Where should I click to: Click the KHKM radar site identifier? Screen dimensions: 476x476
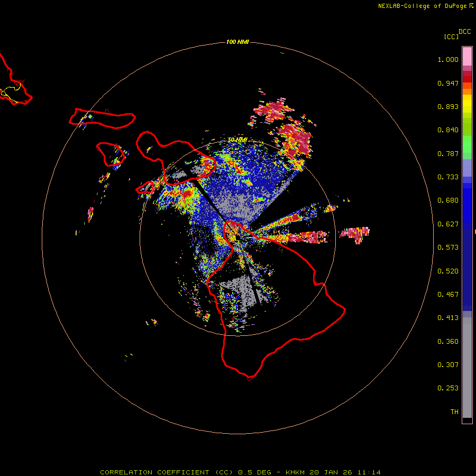(x=296, y=472)
